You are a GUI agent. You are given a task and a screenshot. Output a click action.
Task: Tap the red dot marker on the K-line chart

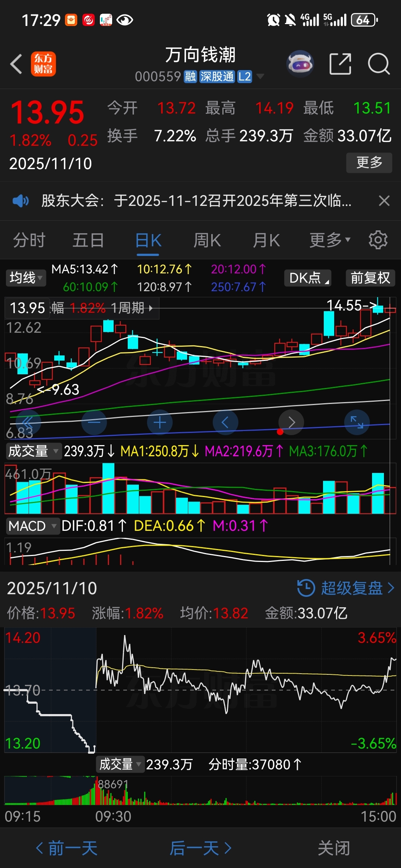click(x=280, y=431)
